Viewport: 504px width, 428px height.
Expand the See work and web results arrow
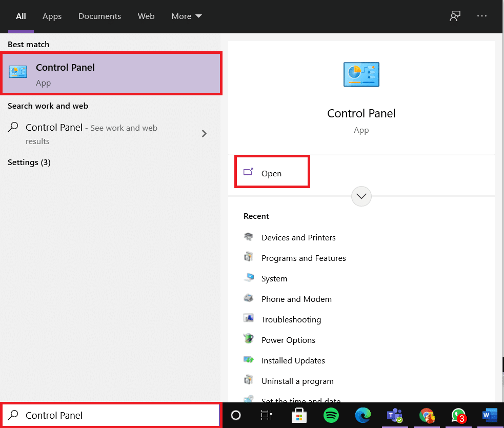tap(204, 133)
